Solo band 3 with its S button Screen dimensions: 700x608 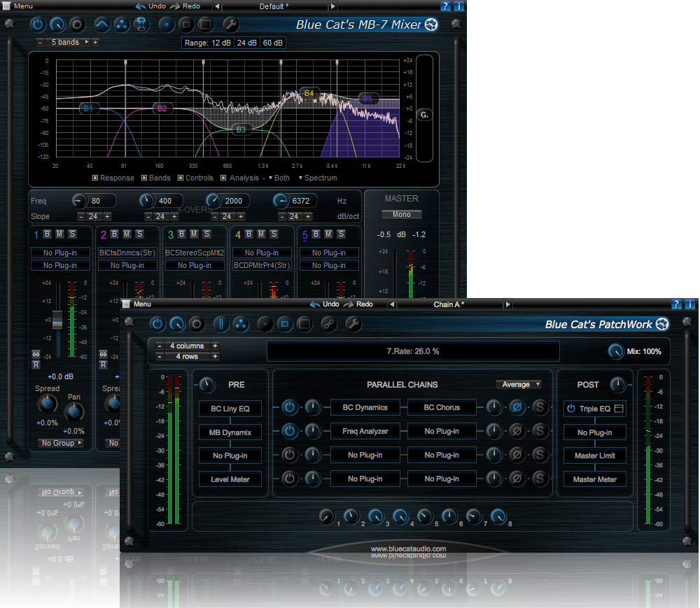click(x=206, y=234)
